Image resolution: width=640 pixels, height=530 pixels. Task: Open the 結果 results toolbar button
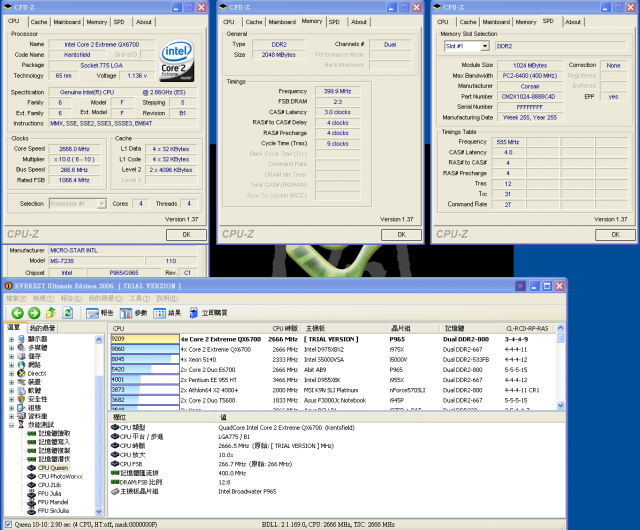pyautogui.click(x=167, y=313)
